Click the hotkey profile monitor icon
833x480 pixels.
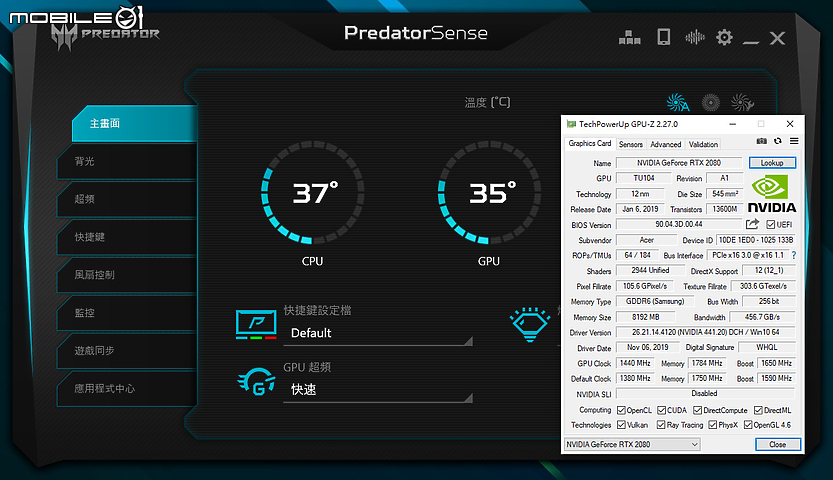pos(256,324)
